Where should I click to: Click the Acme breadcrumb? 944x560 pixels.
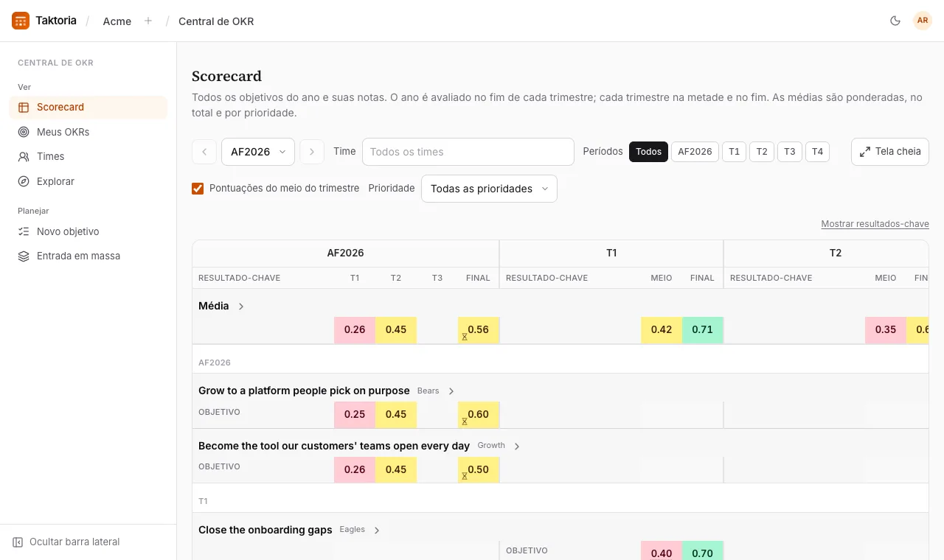click(x=117, y=21)
